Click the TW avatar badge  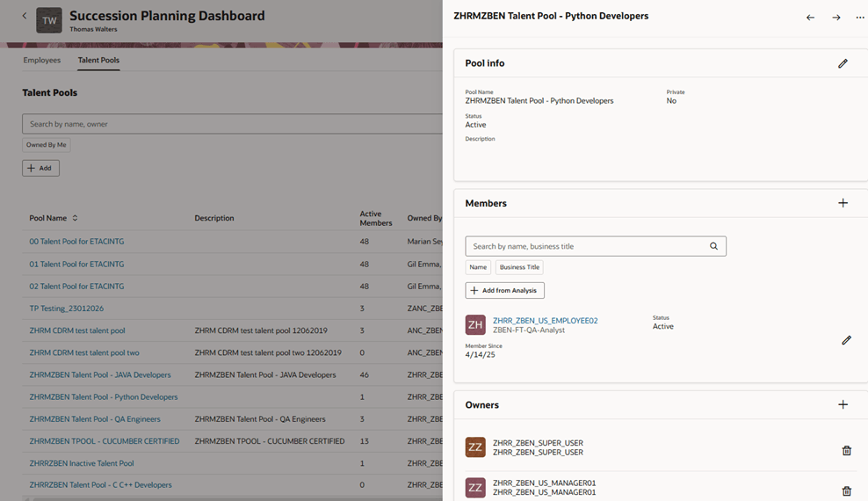[x=49, y=20]
